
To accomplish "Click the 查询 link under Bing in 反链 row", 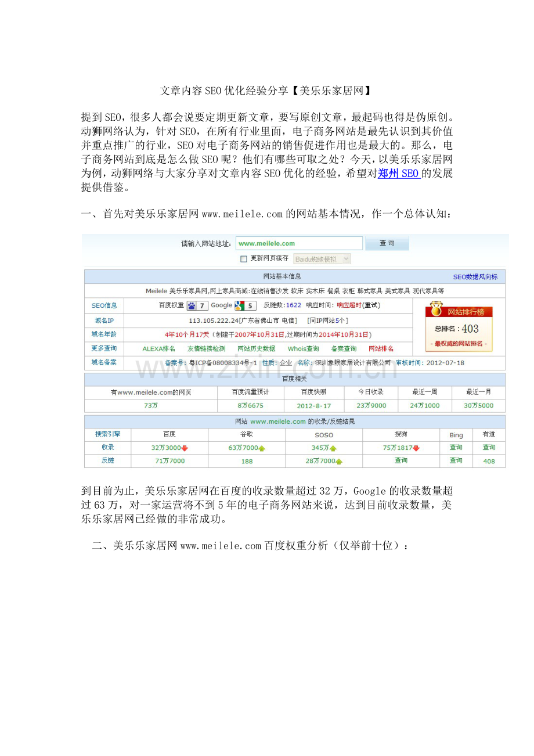I will click(456, 460).
